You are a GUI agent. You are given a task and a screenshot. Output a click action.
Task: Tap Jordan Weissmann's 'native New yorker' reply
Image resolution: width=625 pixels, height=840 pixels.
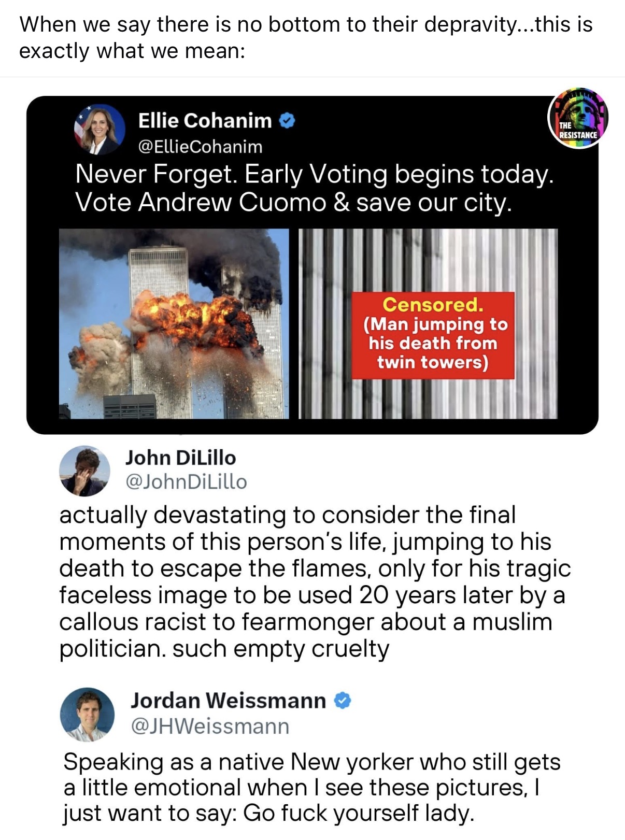(x=312, y=787)
